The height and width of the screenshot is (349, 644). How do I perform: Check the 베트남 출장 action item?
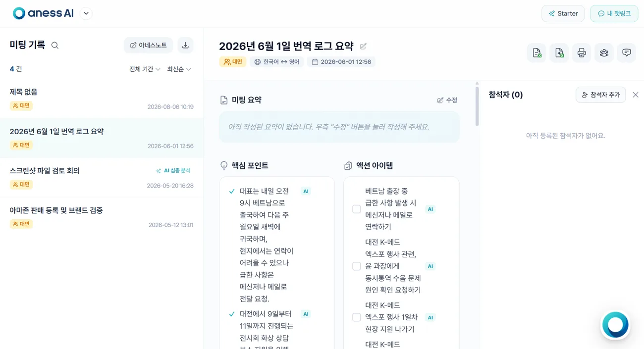pyautogui.click(x=356, y=209)
